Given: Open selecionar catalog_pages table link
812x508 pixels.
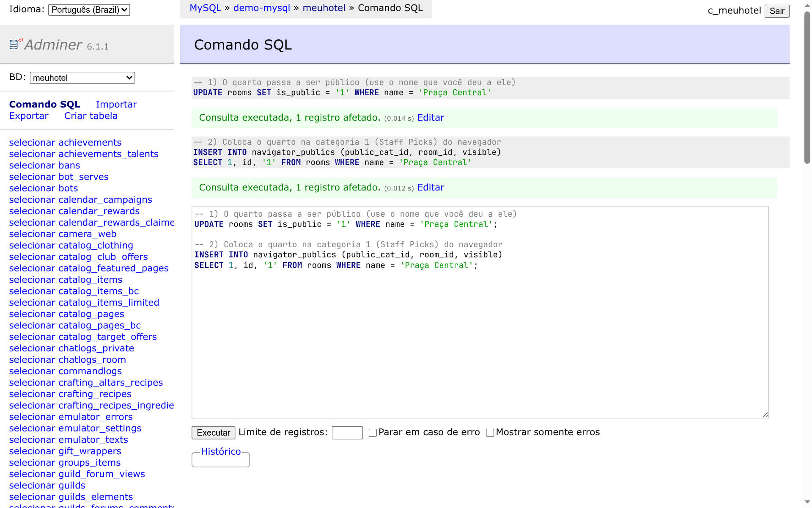Looking at the screenshot, I should pyautogui.click(x=67, y=314).
